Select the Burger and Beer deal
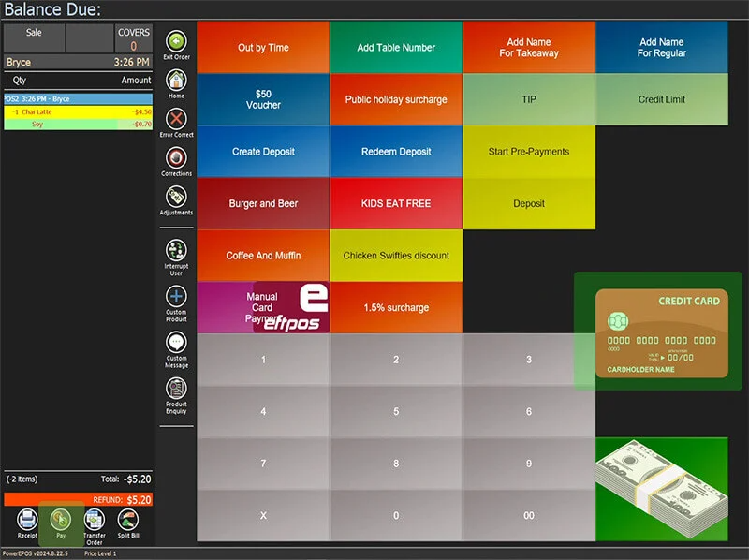 click(x=263, y=203)
